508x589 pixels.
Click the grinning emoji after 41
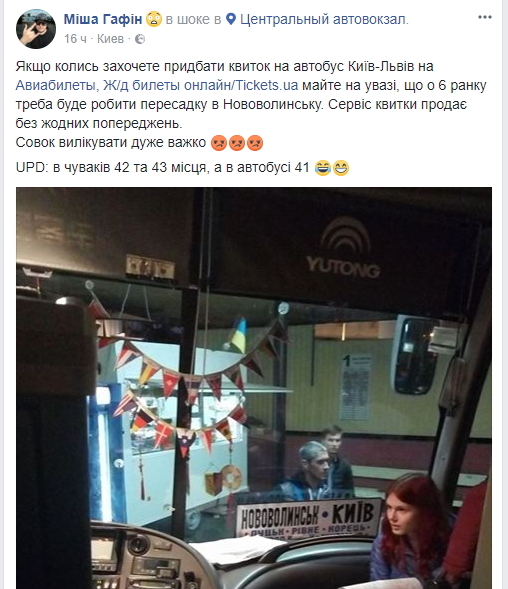(341, 168)
